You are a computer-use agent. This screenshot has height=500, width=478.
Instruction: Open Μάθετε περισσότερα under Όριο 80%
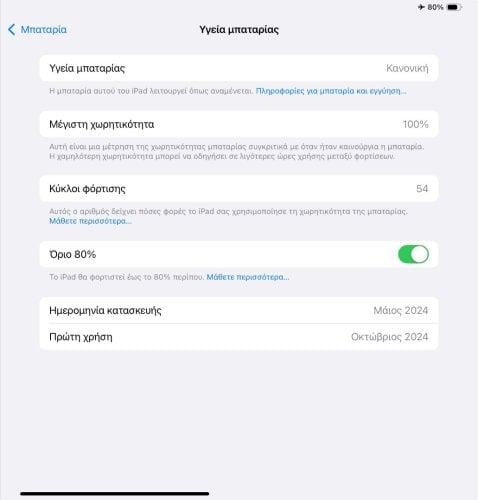[248, 277]
